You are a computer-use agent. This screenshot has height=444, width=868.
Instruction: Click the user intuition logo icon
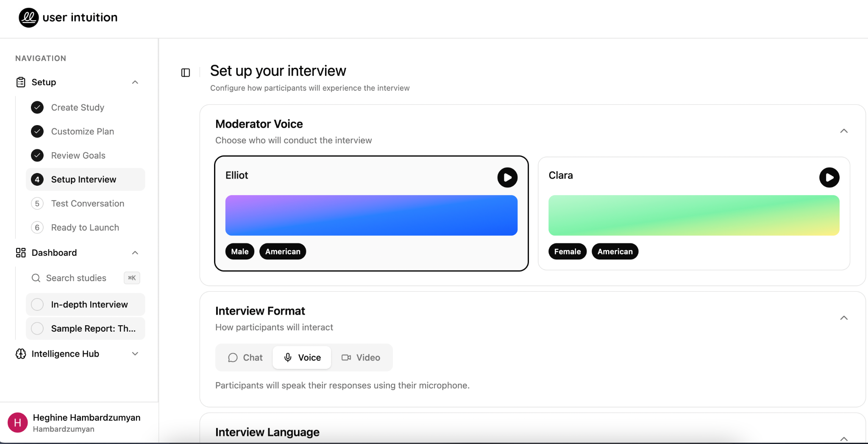pyautogui.click(x=29, y=17)
